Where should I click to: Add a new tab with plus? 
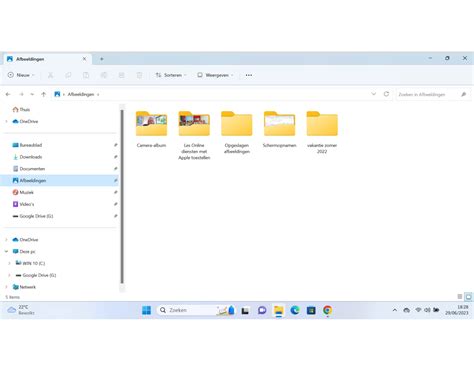click(x=102, y=59)
